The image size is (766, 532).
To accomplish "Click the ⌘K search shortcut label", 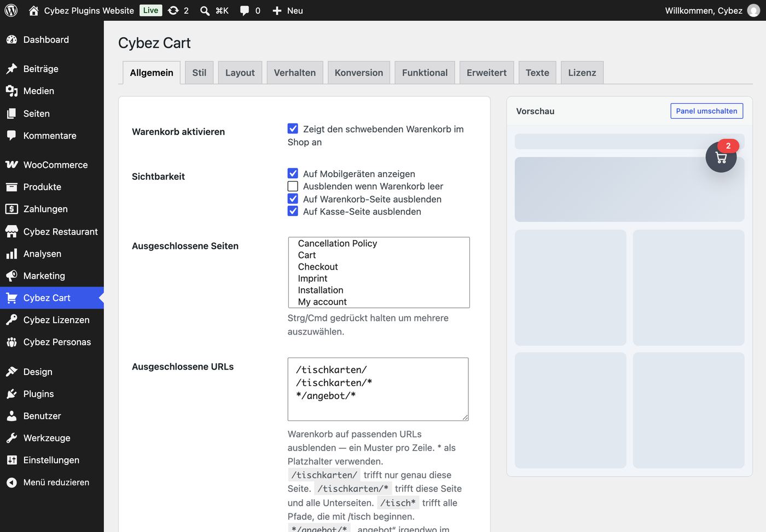I will pyautogui.click(x=222, y=10).
